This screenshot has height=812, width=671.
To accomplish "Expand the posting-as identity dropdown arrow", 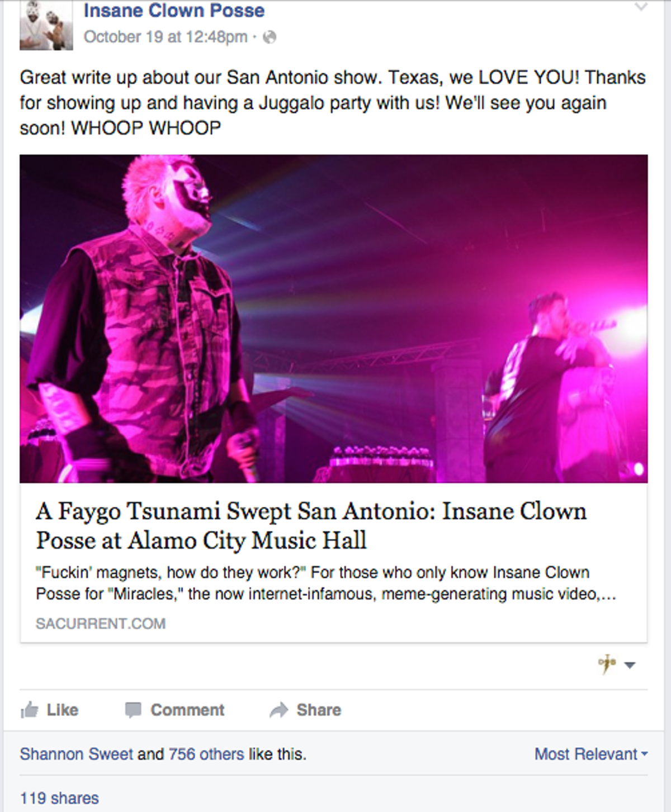I will coord(630,665).
